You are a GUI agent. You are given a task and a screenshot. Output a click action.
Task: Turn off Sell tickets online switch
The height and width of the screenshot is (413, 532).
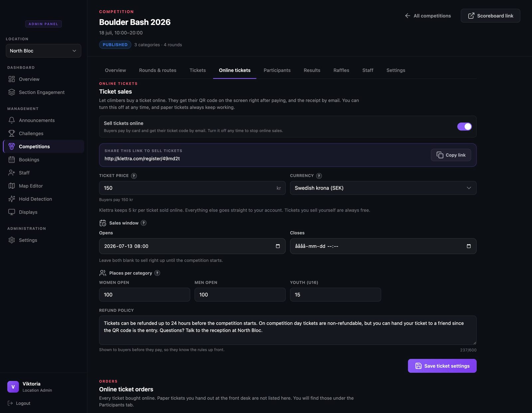tap(464, 127)
